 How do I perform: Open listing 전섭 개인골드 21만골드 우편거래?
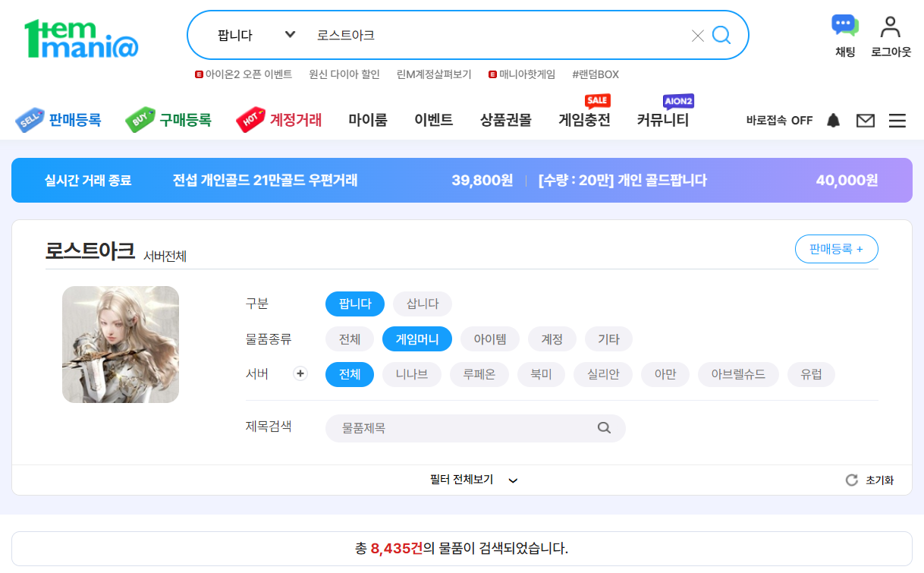point(266,180)
